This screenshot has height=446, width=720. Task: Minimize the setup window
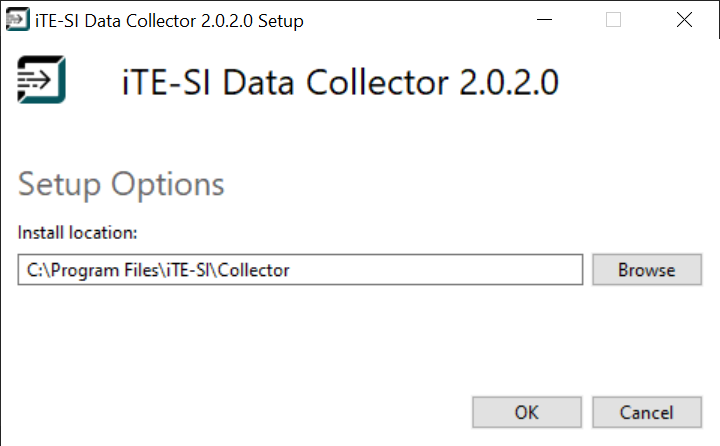(543, 20)
